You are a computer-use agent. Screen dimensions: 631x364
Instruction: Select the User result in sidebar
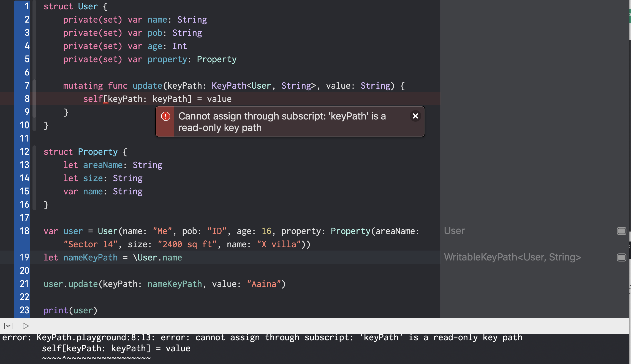pyautogui.click(x=454, y=231)
